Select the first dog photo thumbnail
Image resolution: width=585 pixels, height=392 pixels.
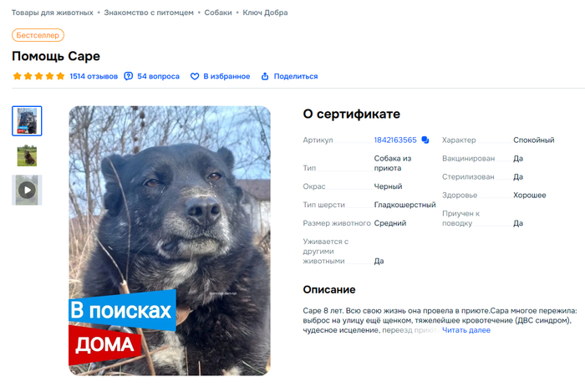[x=27, y=121]
